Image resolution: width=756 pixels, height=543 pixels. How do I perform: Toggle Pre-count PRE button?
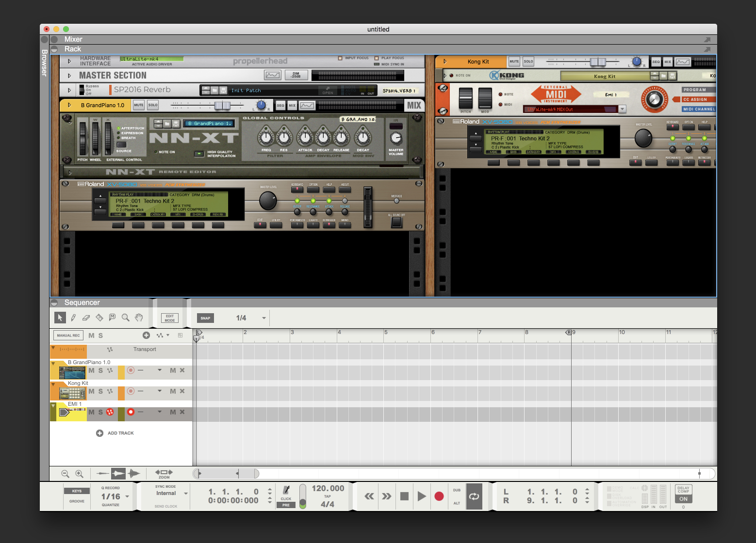(x=286, y=505)
